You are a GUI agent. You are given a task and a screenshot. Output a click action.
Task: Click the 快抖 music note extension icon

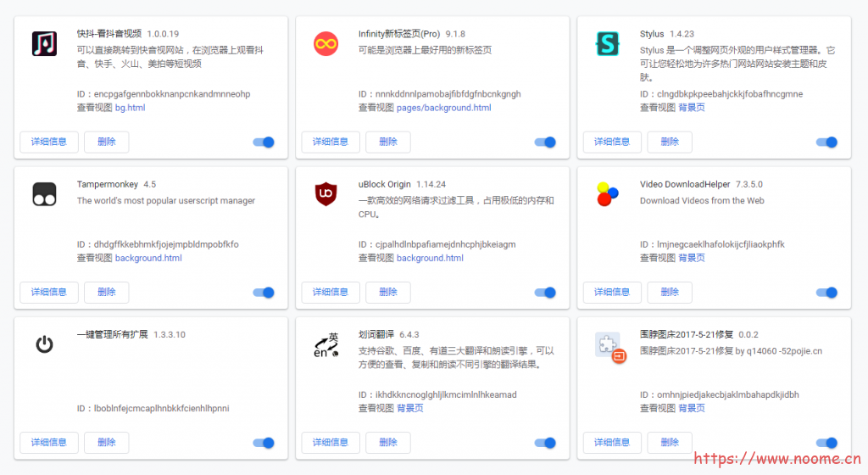coord(44,44)
